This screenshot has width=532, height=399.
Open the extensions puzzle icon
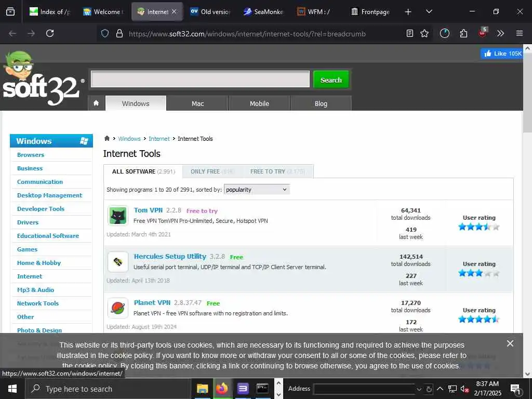point(463,33)
